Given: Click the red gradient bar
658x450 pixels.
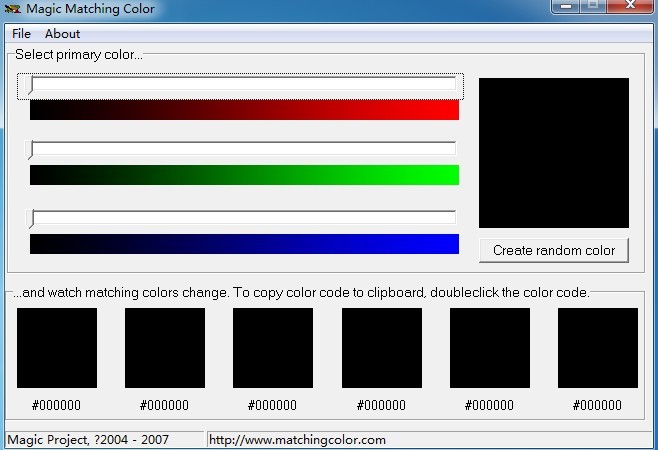Looking at the screenshot, I should (x=244, y=110).
